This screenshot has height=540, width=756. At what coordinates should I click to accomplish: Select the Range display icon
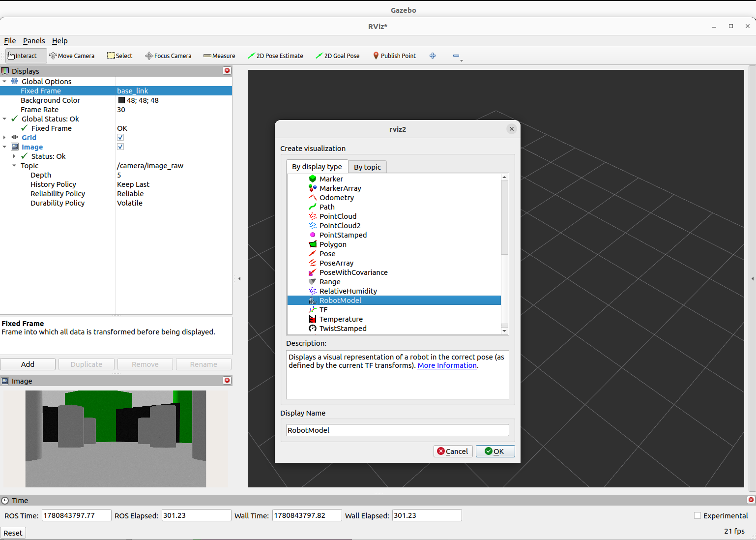[x=313, y=281]
